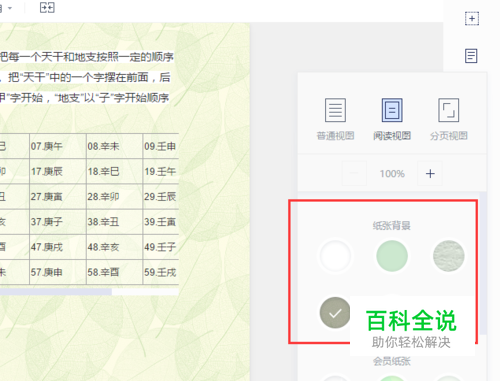Click the dashed box plus icon in sidebar
This screenshot has width=500, height=381.
coord(472,18)
